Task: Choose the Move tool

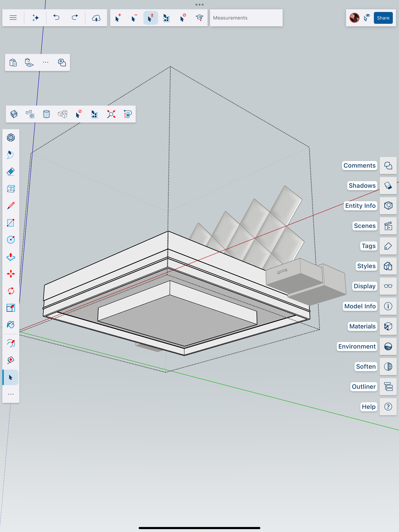Action: tap(11, 274)
